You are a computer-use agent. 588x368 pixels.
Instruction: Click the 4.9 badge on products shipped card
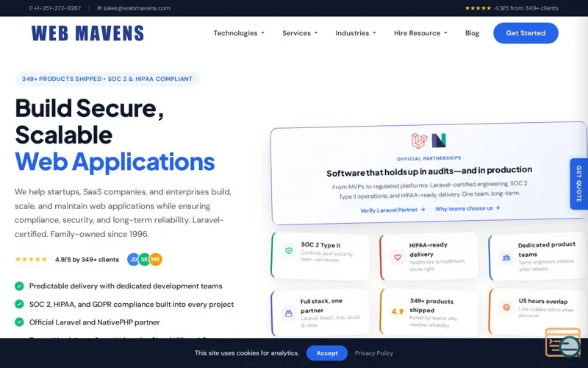point(398,311)
